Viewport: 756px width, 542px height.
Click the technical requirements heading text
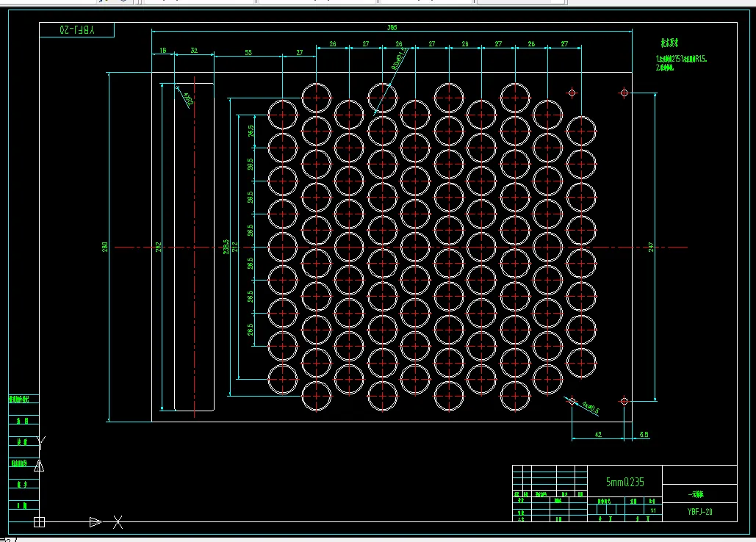pyautogui.click(x=669, y=43)
